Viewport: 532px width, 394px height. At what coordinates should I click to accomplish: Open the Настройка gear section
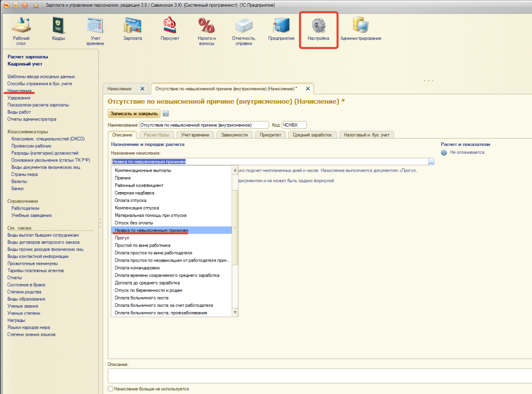pos(318,29)
